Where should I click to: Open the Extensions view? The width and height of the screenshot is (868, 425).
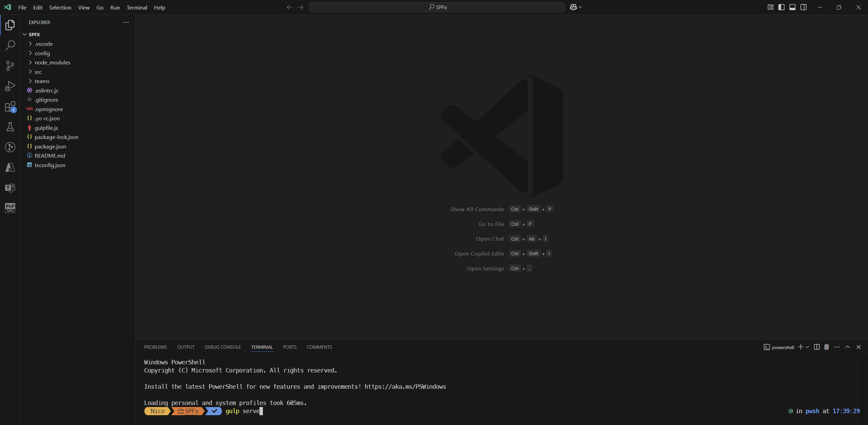click(10, 107)
